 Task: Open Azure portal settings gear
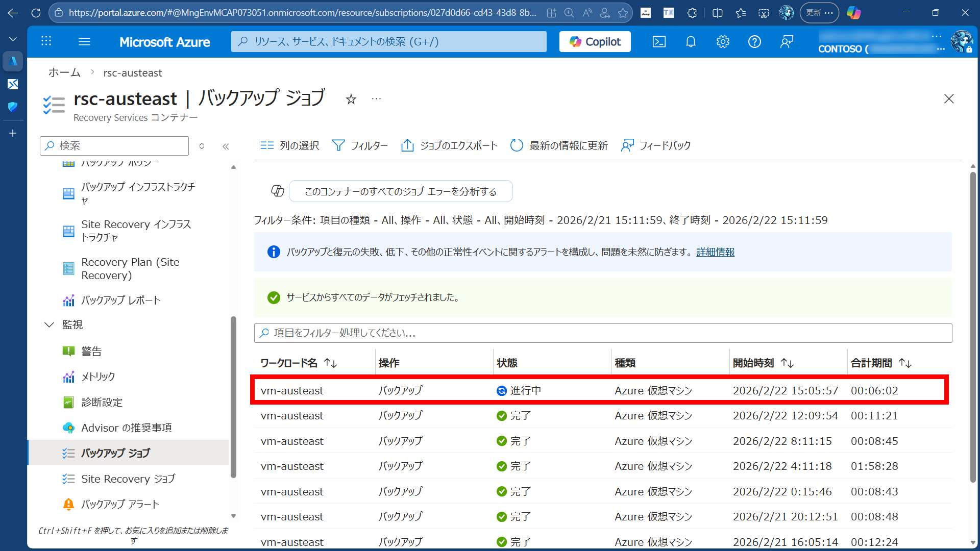tap(723, 41)
